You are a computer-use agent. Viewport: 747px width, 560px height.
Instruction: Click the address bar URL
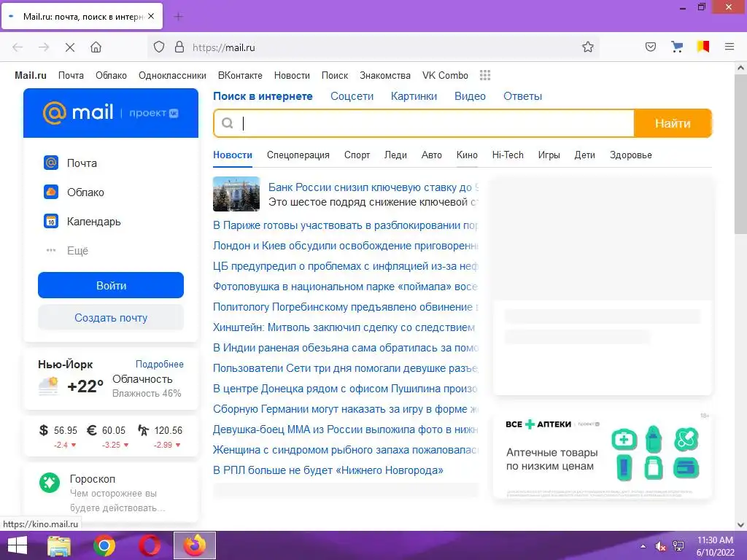coord(224,47)
